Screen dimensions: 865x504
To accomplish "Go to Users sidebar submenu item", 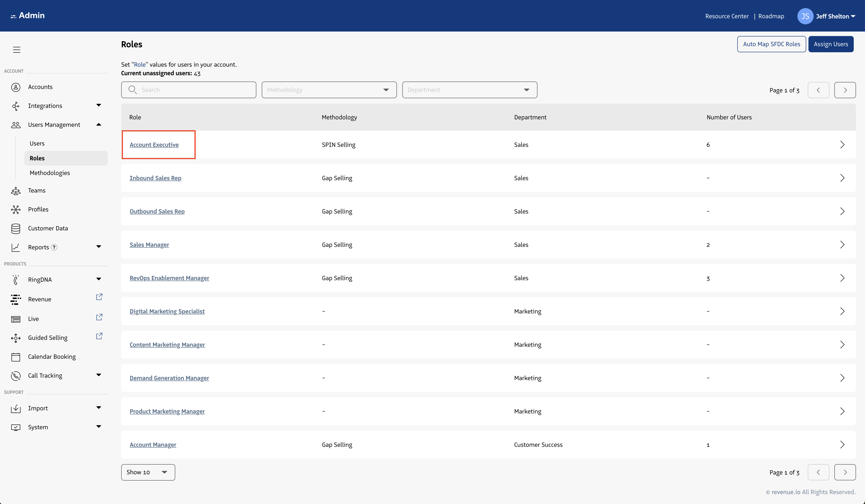I will click(37, 143).
